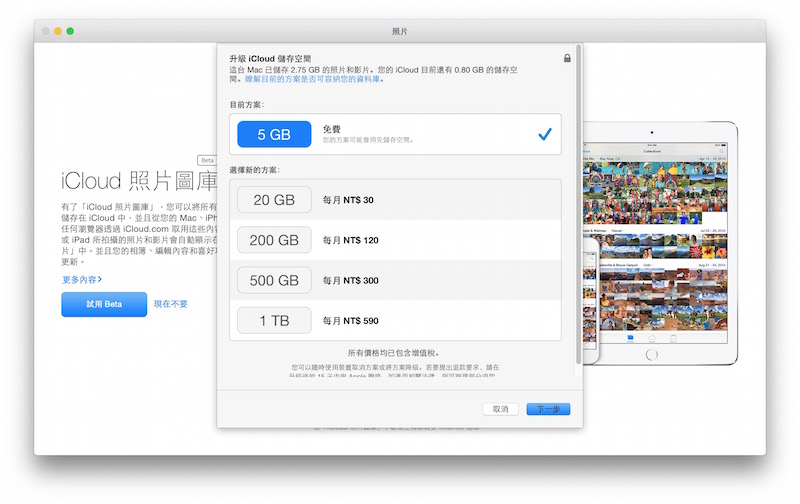This screenshot has height=504, width=800.
Task: Click the 每月 NT$ 300 price text
Action: click(x=351, y=281)
